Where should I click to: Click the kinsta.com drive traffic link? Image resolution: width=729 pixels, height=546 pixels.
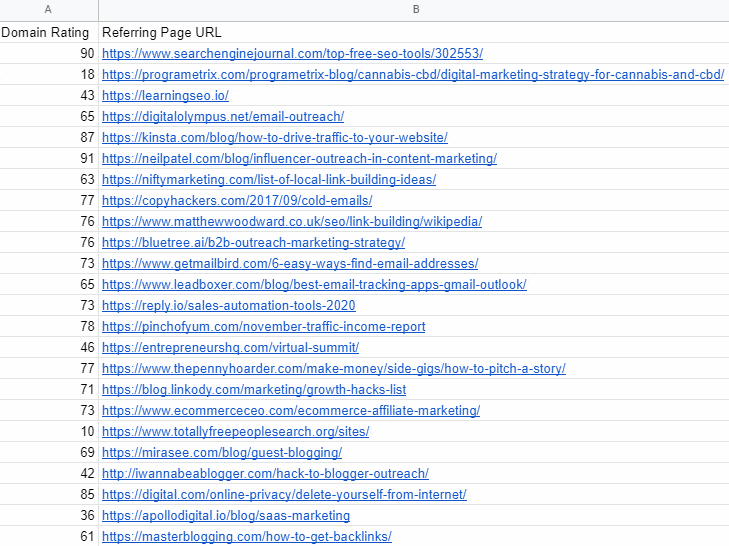[275, 137]
